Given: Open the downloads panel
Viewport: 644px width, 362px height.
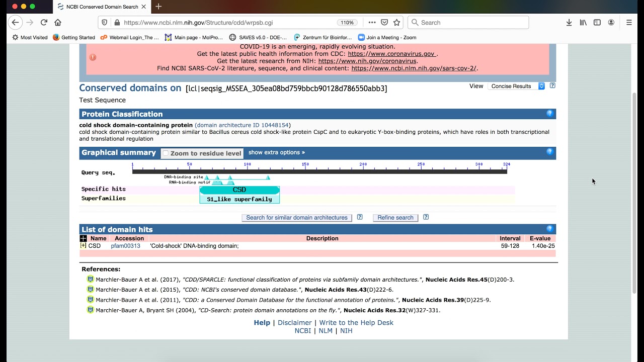Looking at the screenshot, I should (x=569, y=22).
